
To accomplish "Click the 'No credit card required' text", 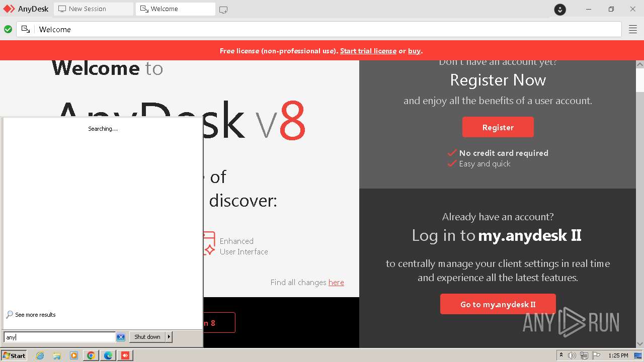I will (x=504, y=153).
